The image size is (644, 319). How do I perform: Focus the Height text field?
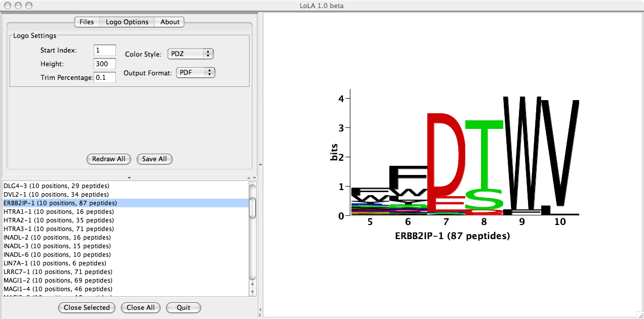(x=105, y=64)
